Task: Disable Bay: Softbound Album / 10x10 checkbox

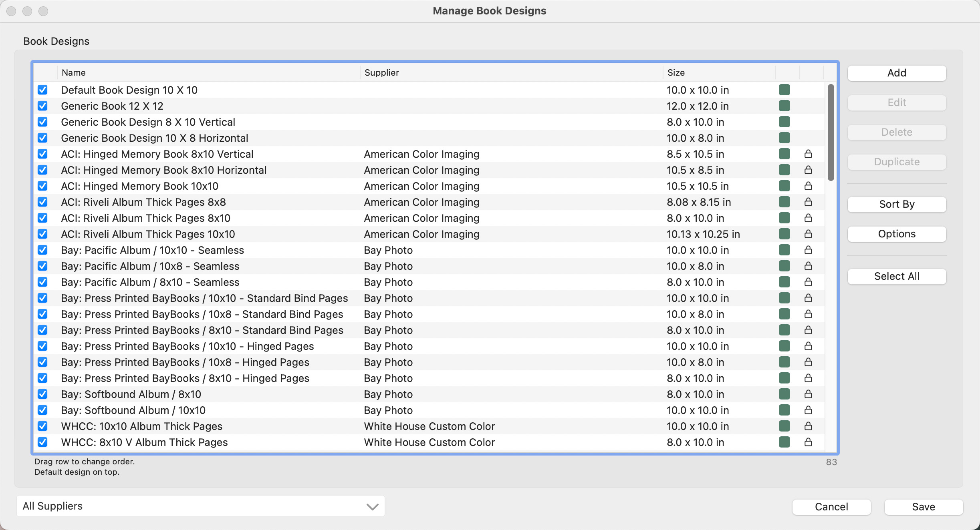Action: click(x=42, y=410)
